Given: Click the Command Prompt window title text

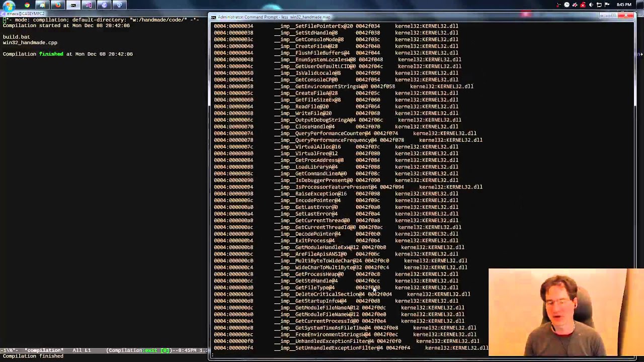Looking at the screenshot, I should coord(274,17).
